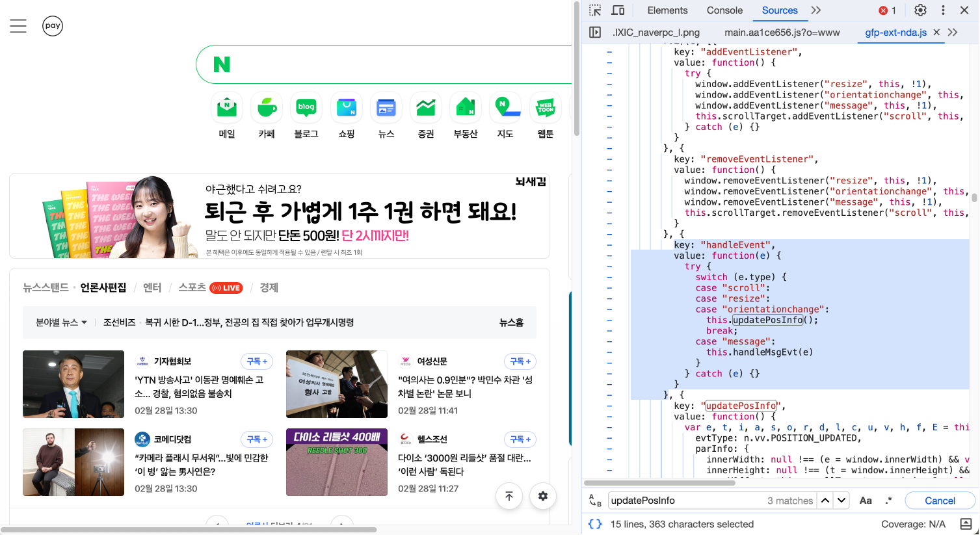The width and height of the screenshot is (980, 535).
Task: Open the 카페 cafe shortcut icon
Action: [x=267, y=107]
